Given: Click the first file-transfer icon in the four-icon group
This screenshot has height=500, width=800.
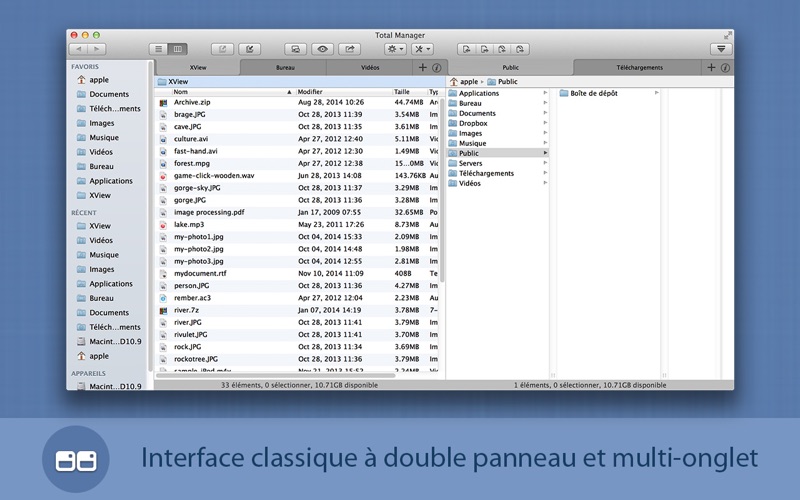Looking at the screenshot, I should pos(466,49).
